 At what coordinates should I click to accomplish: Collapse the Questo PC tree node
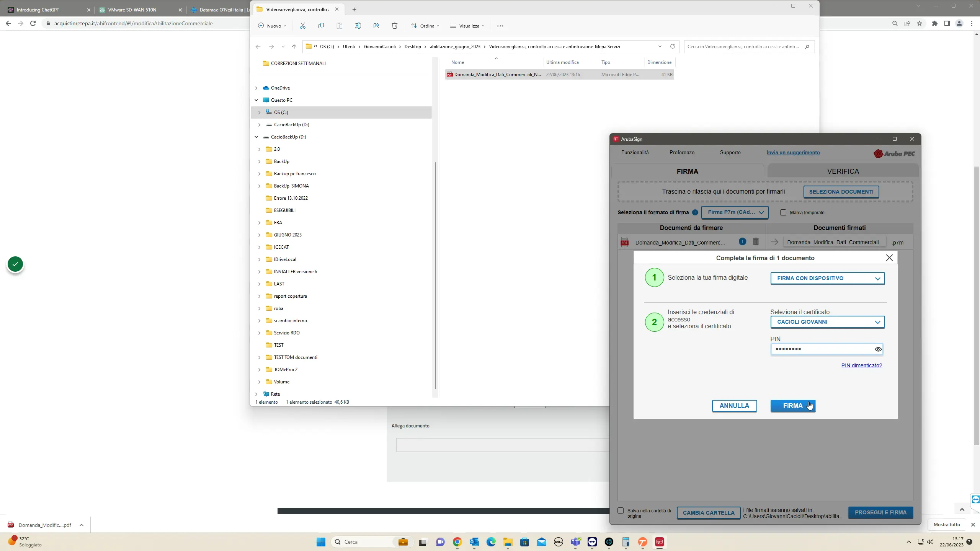(256, 100)
